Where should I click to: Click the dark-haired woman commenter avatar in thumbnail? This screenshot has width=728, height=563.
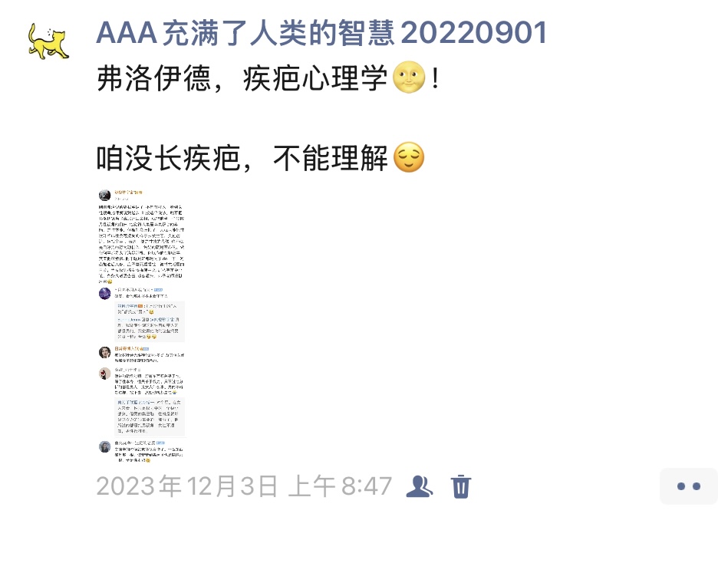coord(104,352)
